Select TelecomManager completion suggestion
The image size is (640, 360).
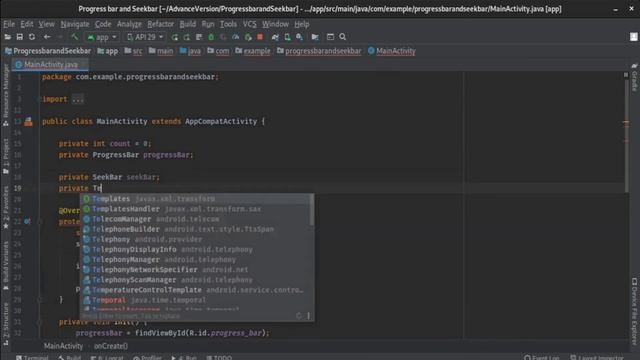[196, 219]
